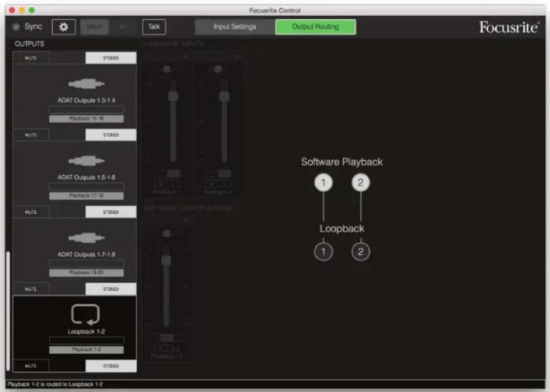Image resolution: width=550 pixels, height=392 pixels.
Task: Mute ADAT Outputs 1.3-1.4
Action: pos(31,135)
